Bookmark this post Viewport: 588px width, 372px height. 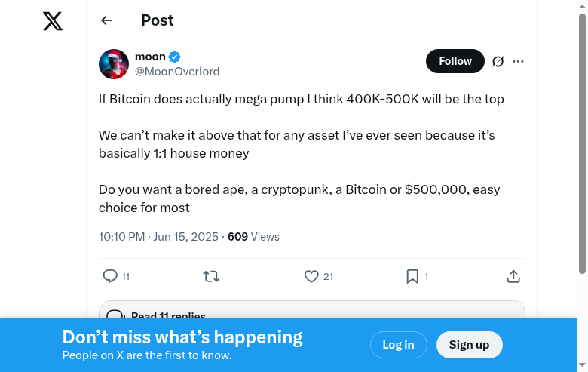tap(412, 276)
